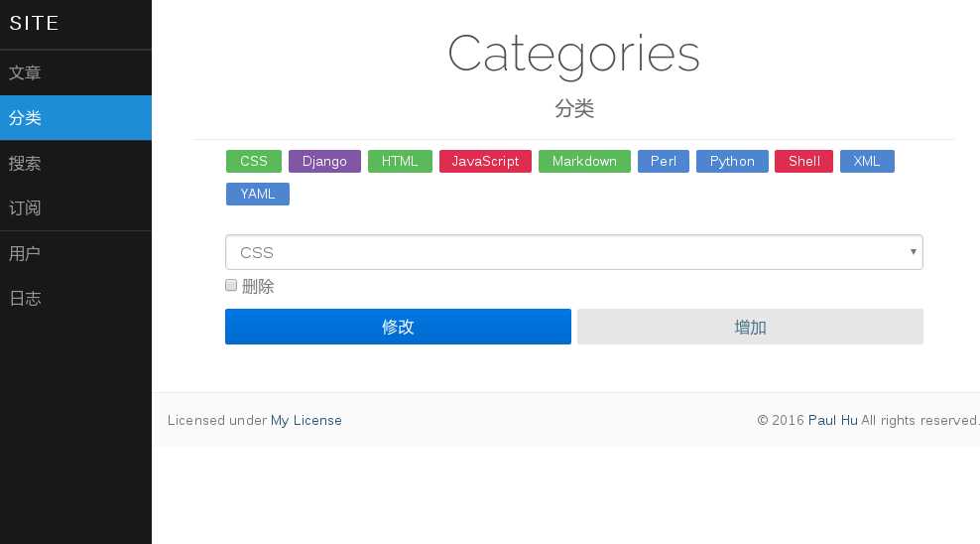Click the Shell category tag
Screen dimensions: 980x544
803,162
